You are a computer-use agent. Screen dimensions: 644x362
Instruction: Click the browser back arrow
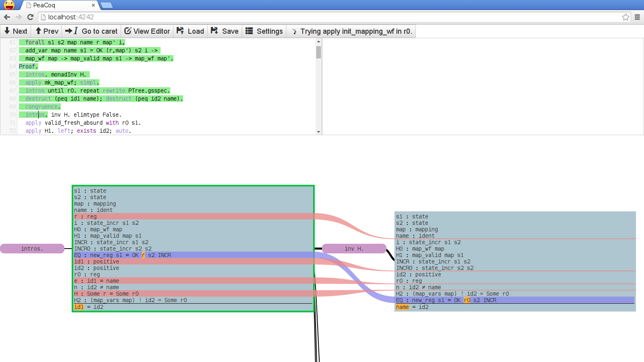coord(7,17)
